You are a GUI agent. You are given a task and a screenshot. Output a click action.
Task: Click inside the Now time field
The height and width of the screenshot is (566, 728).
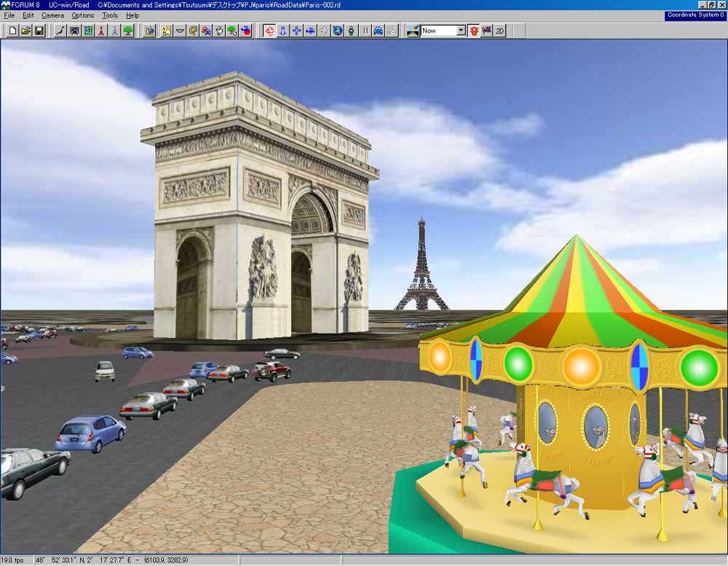[439, 31]
